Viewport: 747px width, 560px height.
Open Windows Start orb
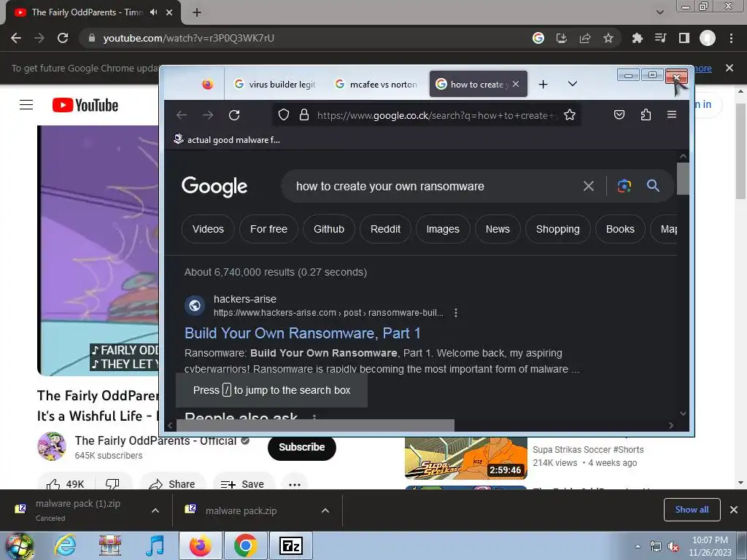pyautogui.click(x=19, y=546)
